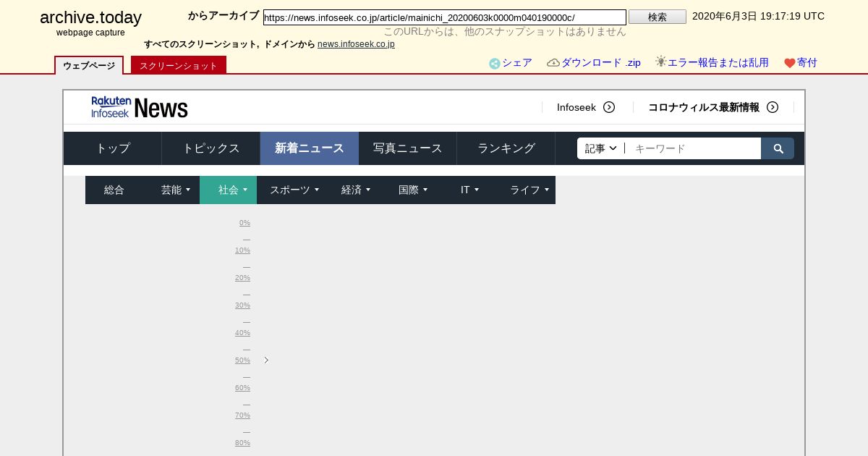Click the heart donate icon
The height and width of the screenshot is (456, 868).
click(790, 63)
